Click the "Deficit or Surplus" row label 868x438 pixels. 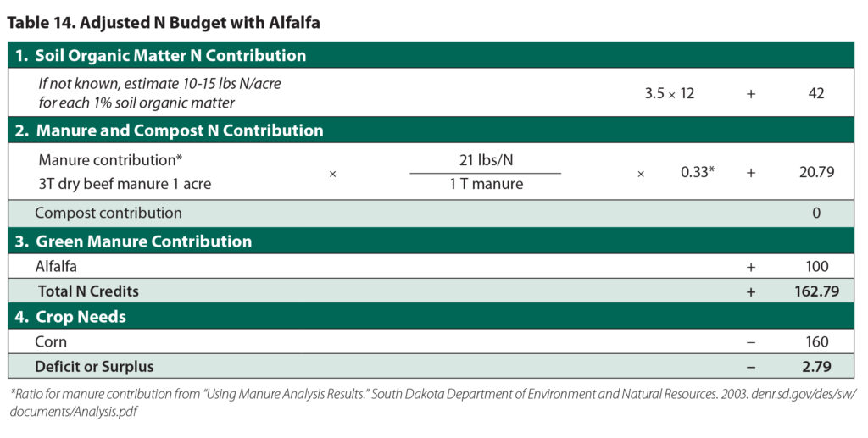point(94,367)
